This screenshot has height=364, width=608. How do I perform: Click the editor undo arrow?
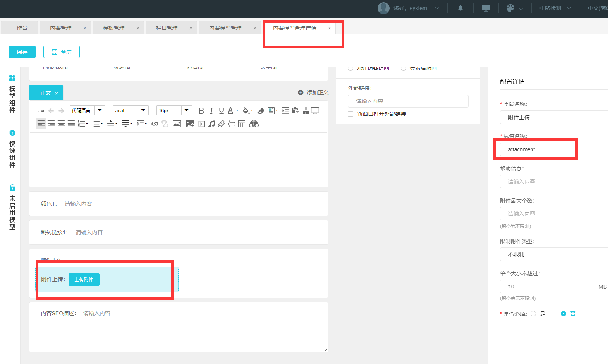point(51,111)
